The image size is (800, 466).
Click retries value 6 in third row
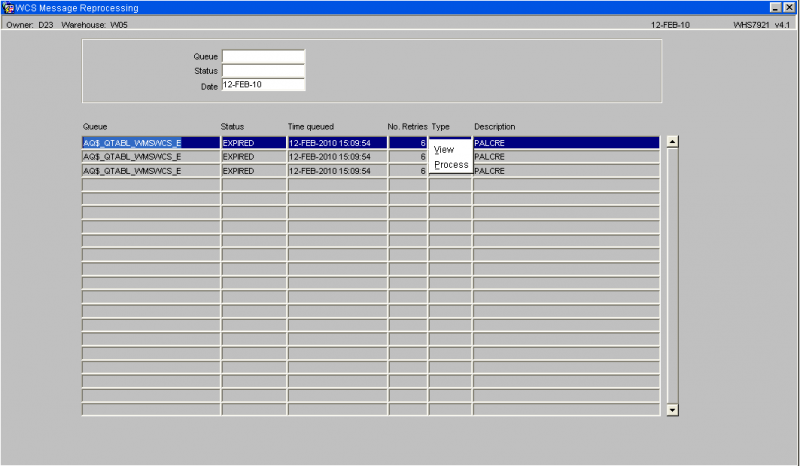(408, 171)
